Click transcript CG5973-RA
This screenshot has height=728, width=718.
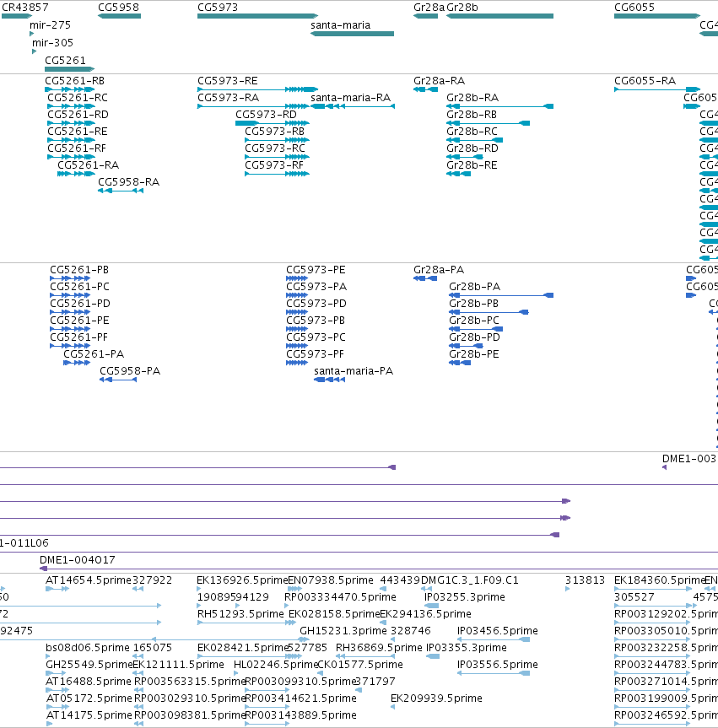click(x=228, y=98)
